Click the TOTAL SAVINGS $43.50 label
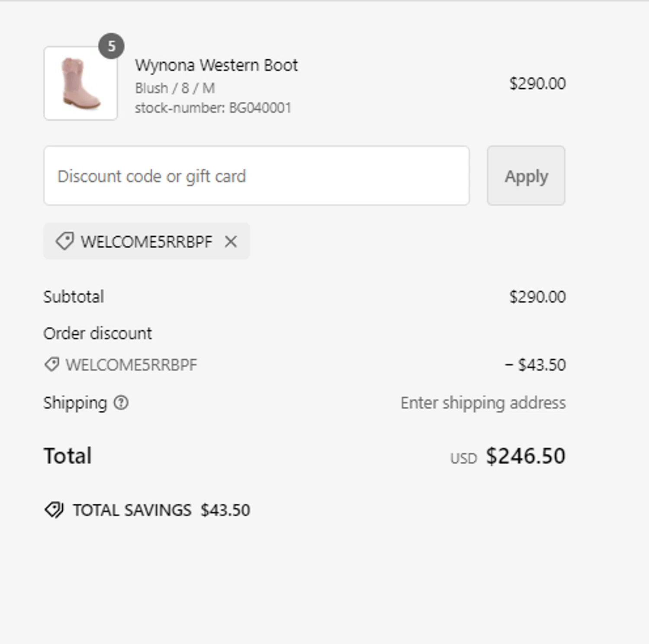The image size is (649, 644). click(x=161, y=510)
